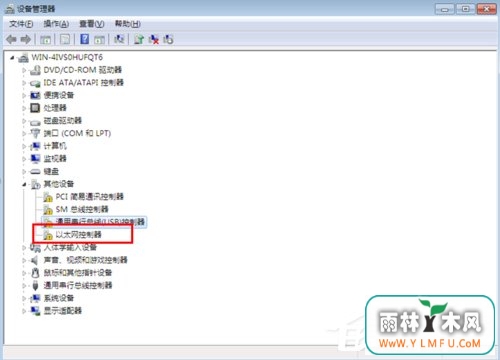Expand the 系统设备 node arrow
The width and height of the screenshot is (500, 360).
pos(24,298)
